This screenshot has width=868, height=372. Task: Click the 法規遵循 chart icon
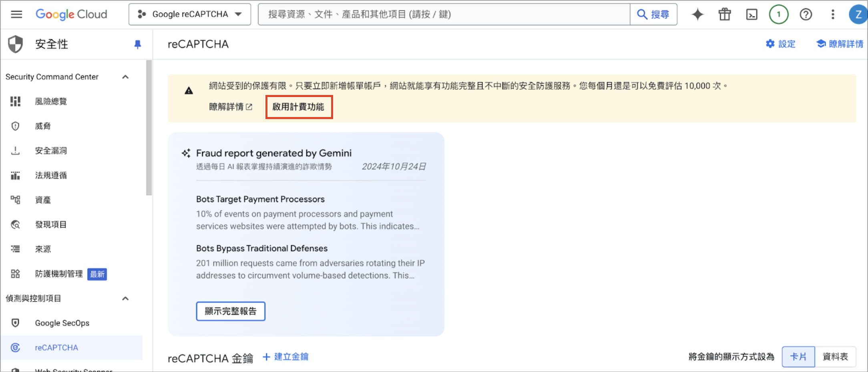pyautogui.click(x=15, y=175)
